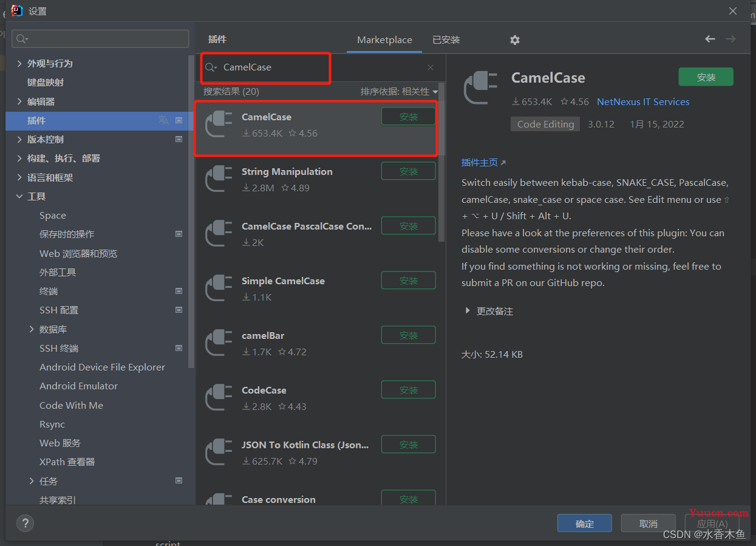Open XPath 查看器 settings
The height and width of the screenshot is (546, 756).
[67, 462]
